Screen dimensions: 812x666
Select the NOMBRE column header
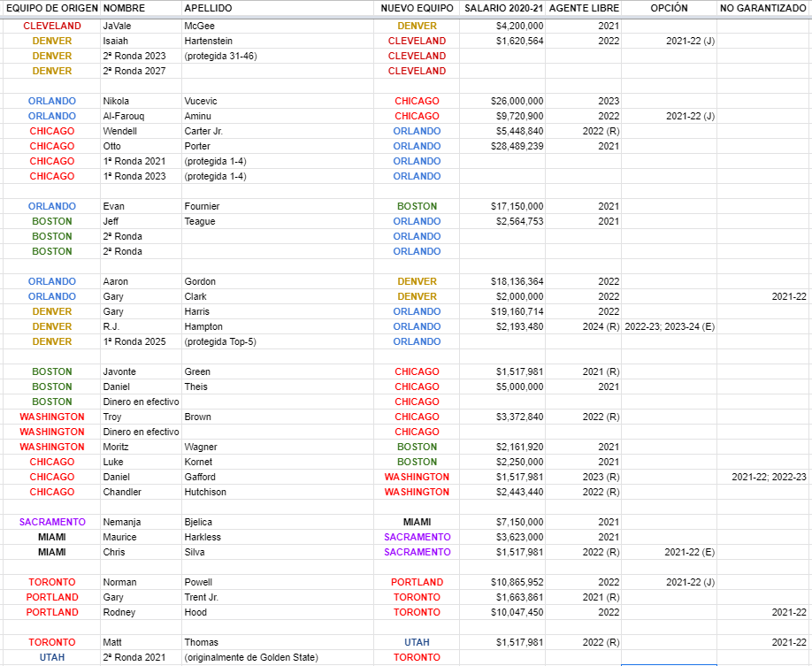point(141,8)
